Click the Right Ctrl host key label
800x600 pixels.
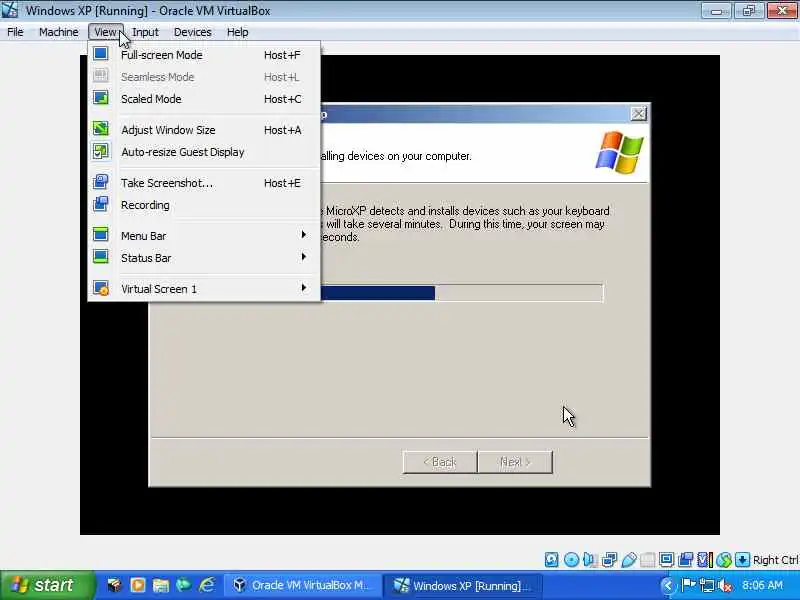776,560
